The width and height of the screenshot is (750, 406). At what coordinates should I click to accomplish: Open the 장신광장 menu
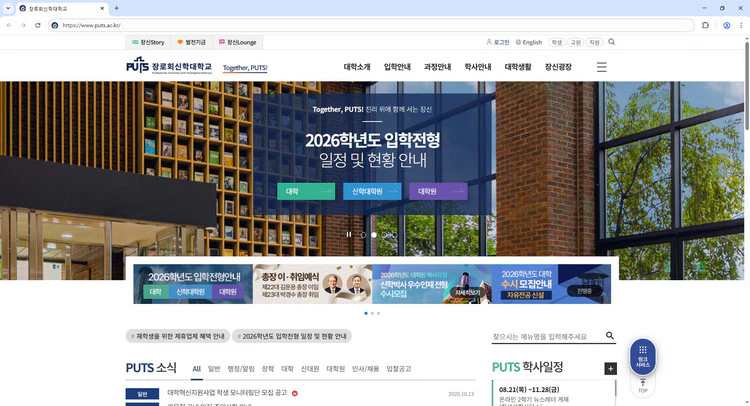pos(558,67)
